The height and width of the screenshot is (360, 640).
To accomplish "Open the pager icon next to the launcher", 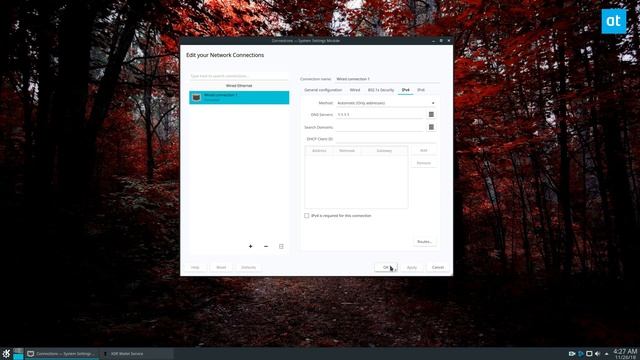I will pyautogui.click(x=18, y=353).
